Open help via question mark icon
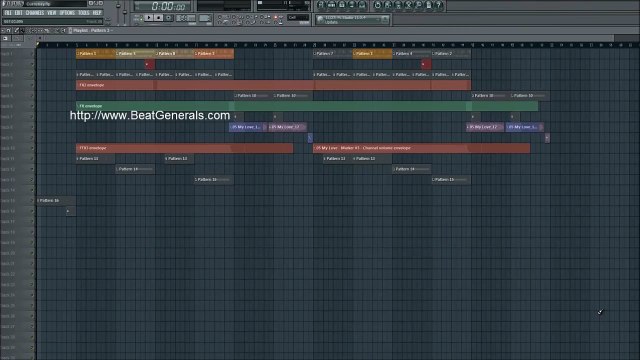Viewport: 640px width, 360px height. tap(439, 5)
